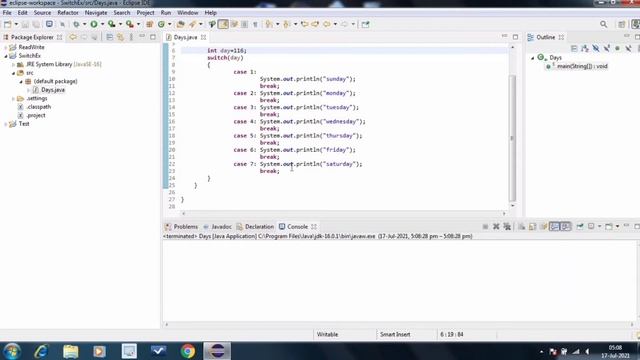Open the File menu

tap(7, 13)
